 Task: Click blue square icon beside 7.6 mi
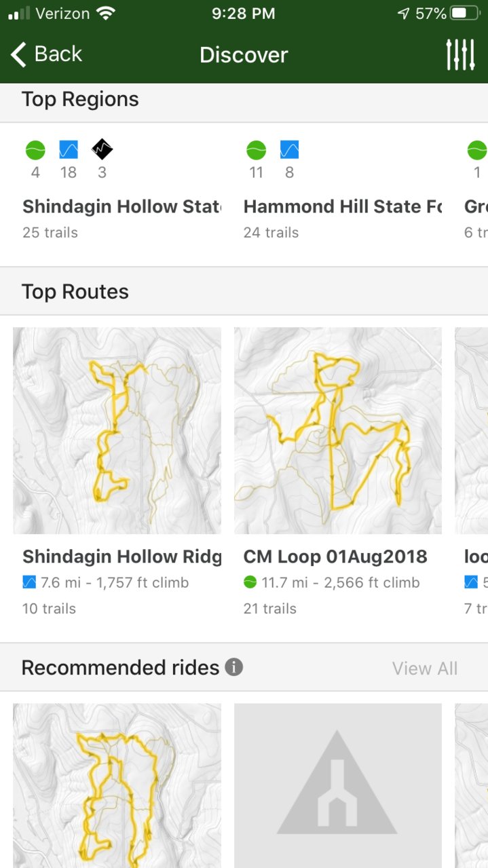(x=29, y=582)
